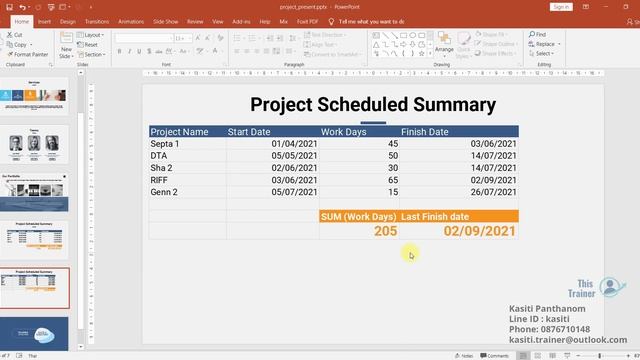The height and width of the screenshot is (360, 640).
Task: Click the zoom in plus button
Action: (x=628, y=356)
